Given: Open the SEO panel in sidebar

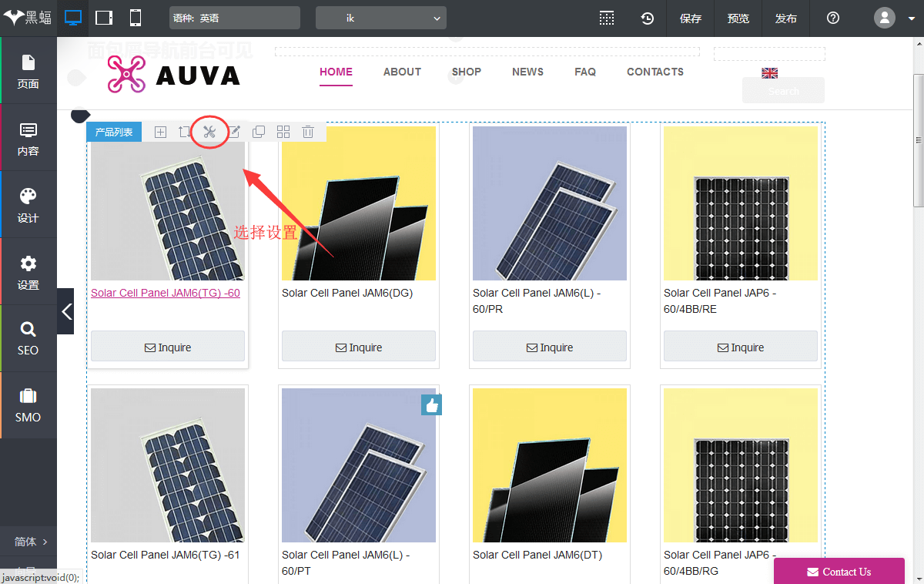Looking at the screenshot, I should [28, 337].
